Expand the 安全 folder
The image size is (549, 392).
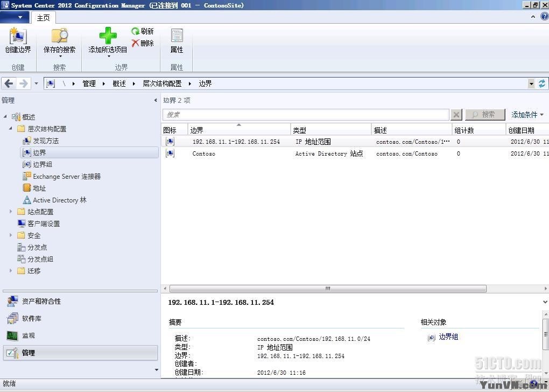tap(11, 235)
